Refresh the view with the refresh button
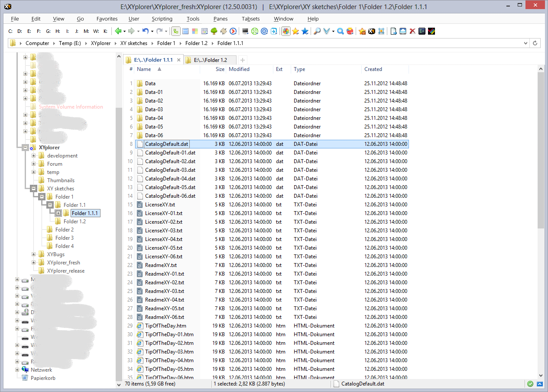 coord(536,43)
